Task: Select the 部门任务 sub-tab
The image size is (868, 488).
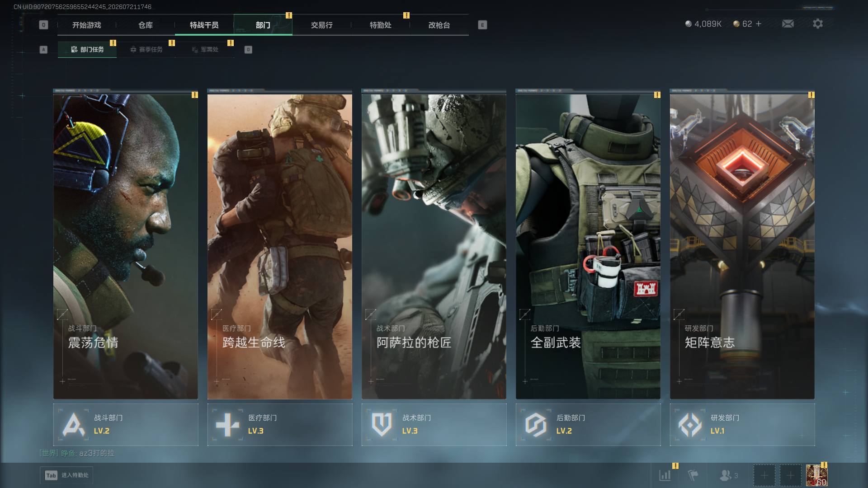Action: (x=87, y=50)
